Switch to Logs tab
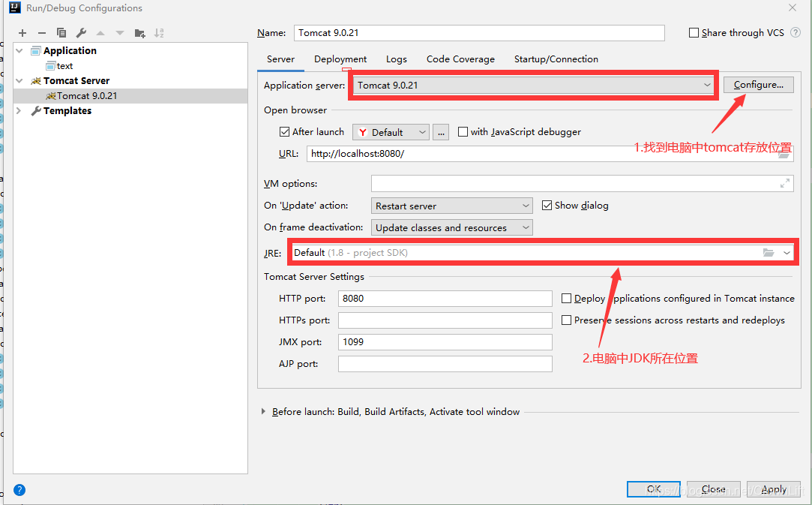This screenshot has width=812, height=505. coord(396,59)
